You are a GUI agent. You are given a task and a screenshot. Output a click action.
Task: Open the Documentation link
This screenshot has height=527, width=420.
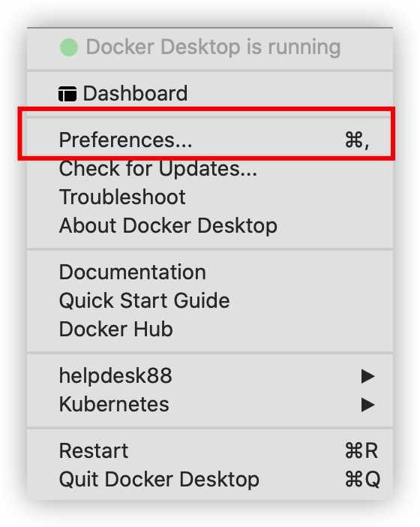(x=210, y=272)
